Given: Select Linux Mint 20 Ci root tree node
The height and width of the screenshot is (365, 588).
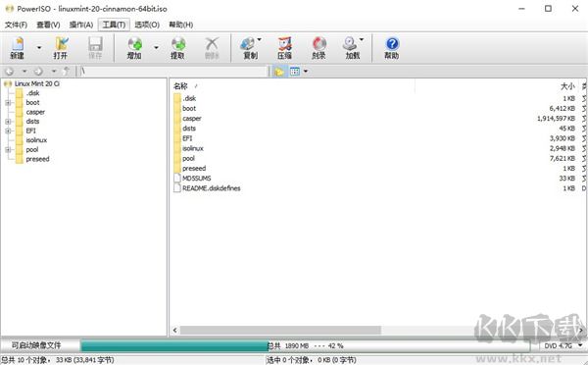Looking at the screenshot, I should 37,83.
